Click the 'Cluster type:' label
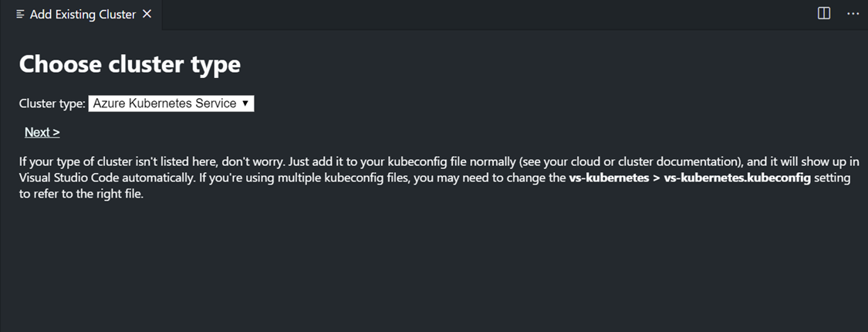 [52, 103]
